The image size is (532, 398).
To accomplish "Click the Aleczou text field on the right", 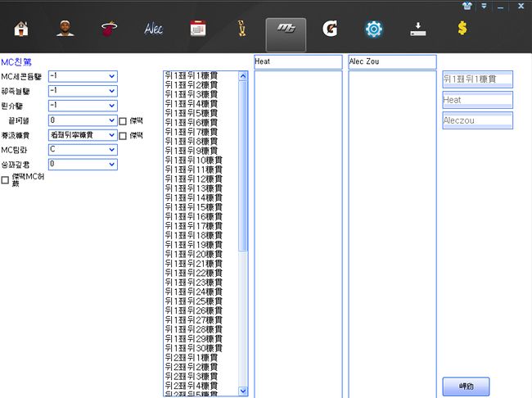I will click(477, 120).
